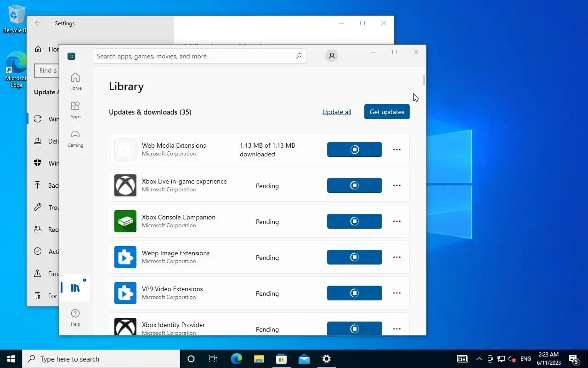Open File Explorer from taskbar
Viewport: 588px width, 368px height.
coord(259,359)
